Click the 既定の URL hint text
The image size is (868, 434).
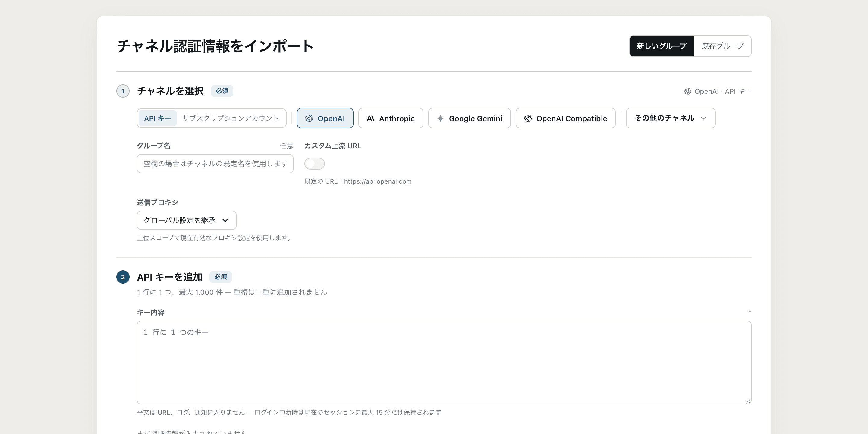tap(358, 181)
